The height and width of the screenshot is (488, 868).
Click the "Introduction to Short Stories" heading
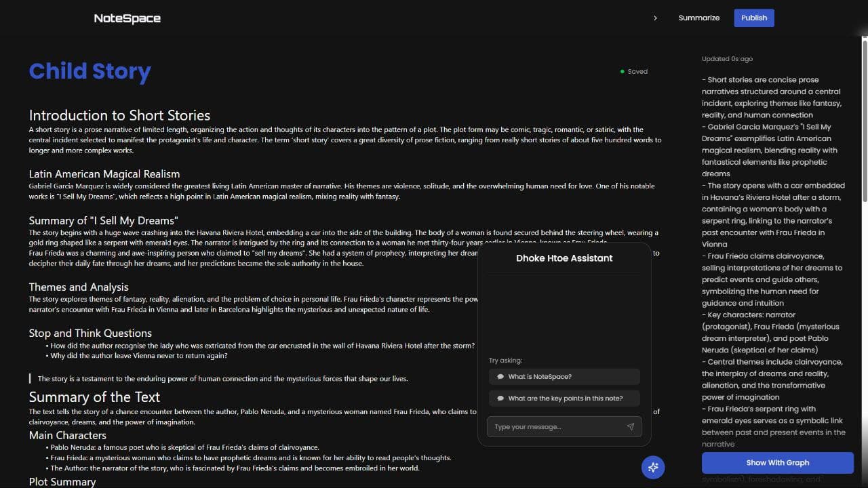tap(119, 115)
